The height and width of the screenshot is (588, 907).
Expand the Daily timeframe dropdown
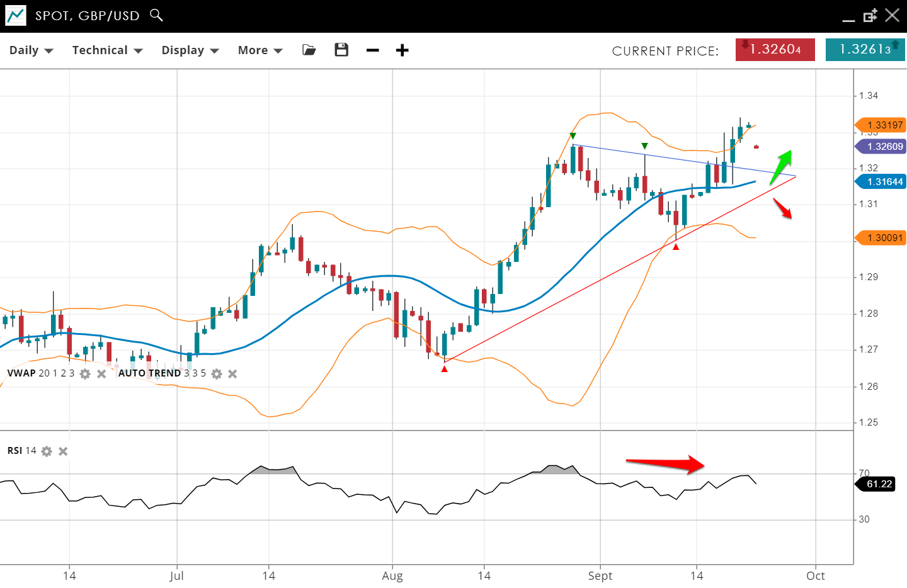pos(31,50)
